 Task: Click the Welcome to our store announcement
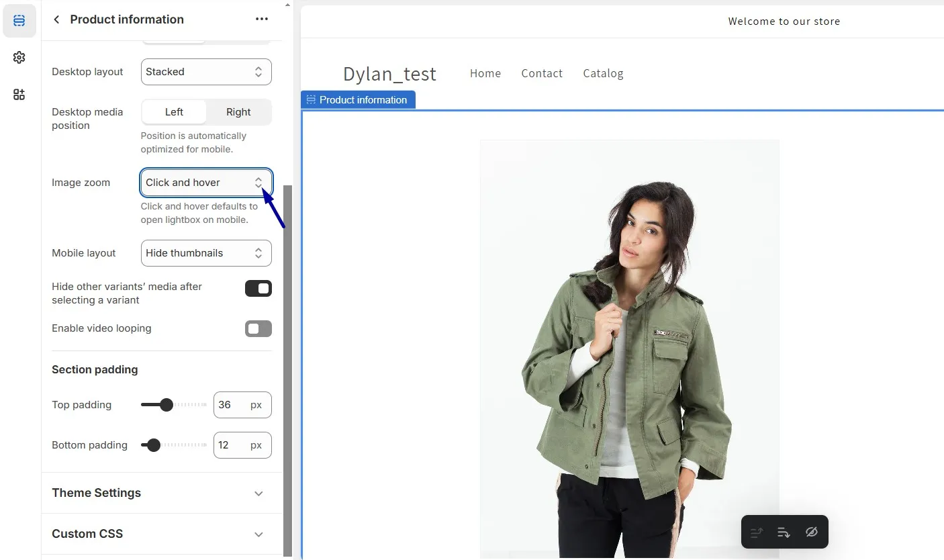point(784,21)
